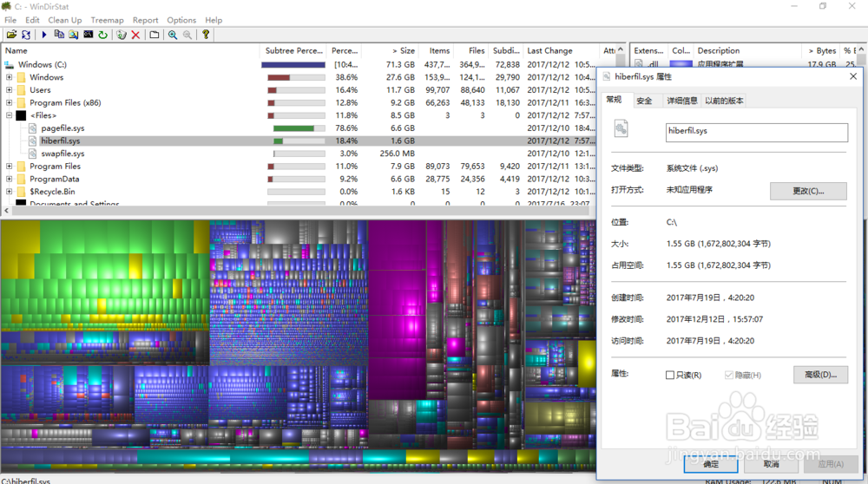
Task: Collapse the <Files> node
Action: pos(9,115)
